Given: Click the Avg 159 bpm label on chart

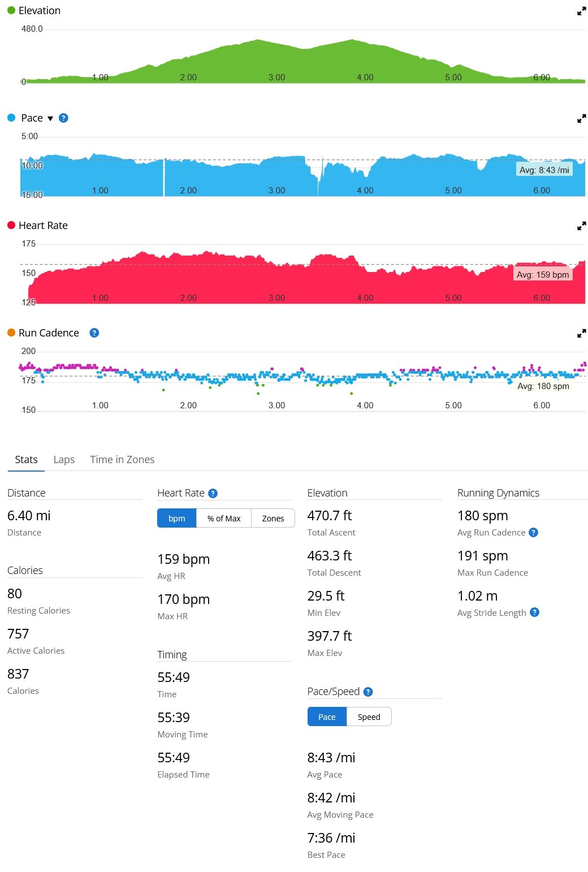Looking at the screenshot, I should (x=543, y=275).
